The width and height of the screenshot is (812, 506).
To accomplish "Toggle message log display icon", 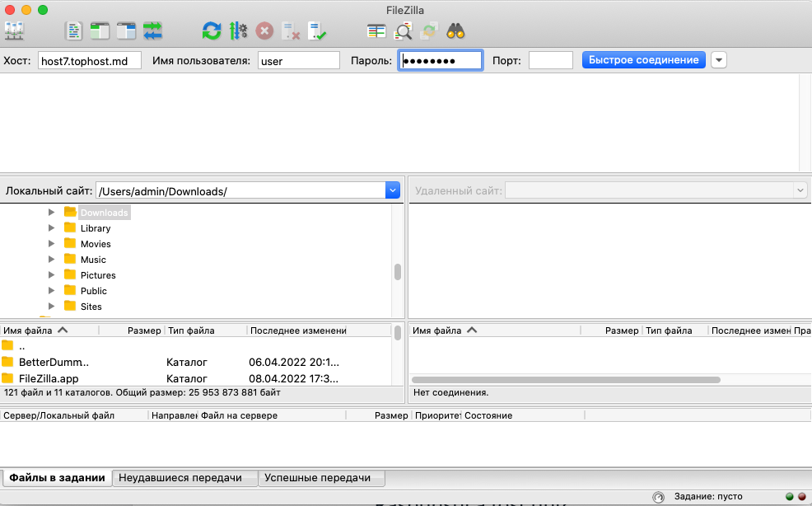I will point(73,31).
